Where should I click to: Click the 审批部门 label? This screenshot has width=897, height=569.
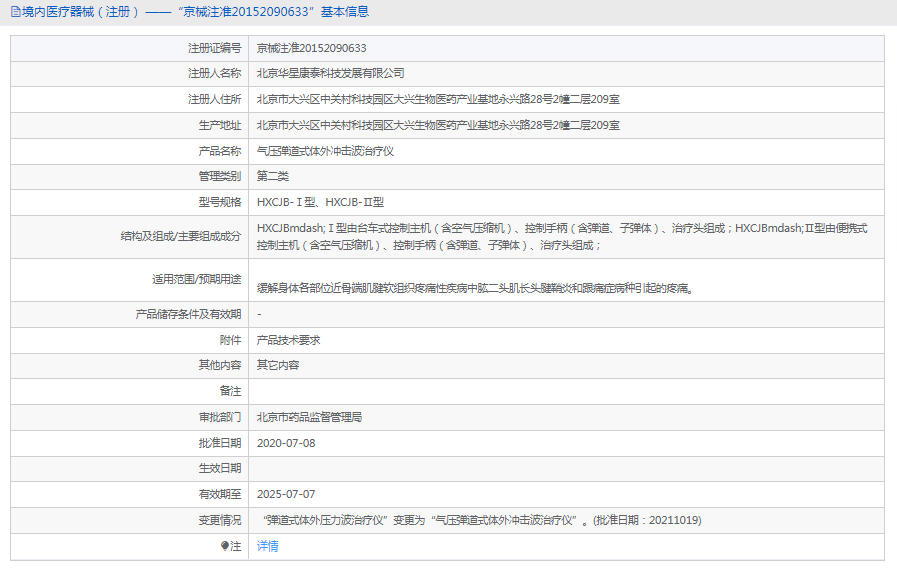click(x=220, y=417)
